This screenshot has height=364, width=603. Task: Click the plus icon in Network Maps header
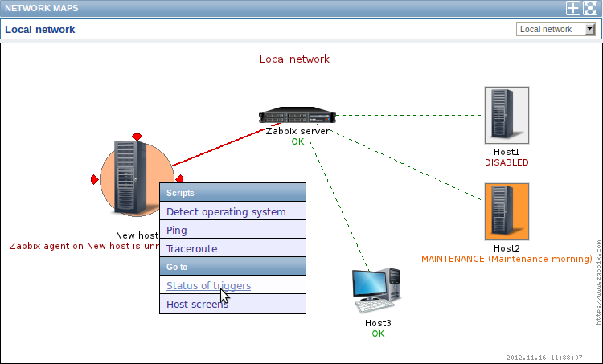click(573, 8)
